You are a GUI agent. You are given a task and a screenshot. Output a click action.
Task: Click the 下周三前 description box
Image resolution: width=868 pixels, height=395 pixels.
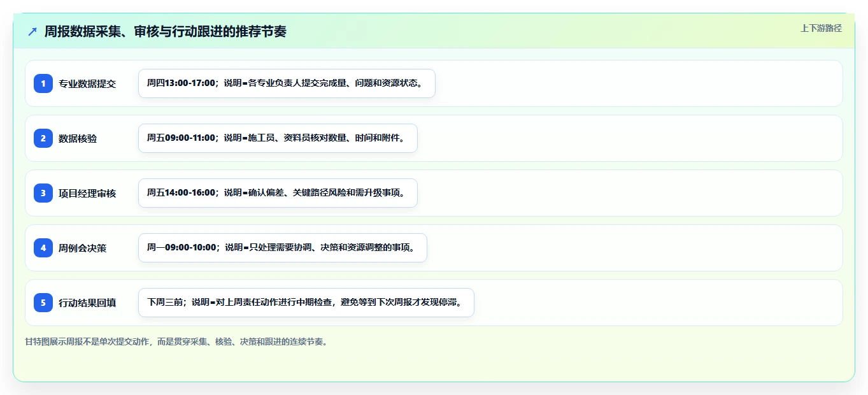click(x=306, y=303)
